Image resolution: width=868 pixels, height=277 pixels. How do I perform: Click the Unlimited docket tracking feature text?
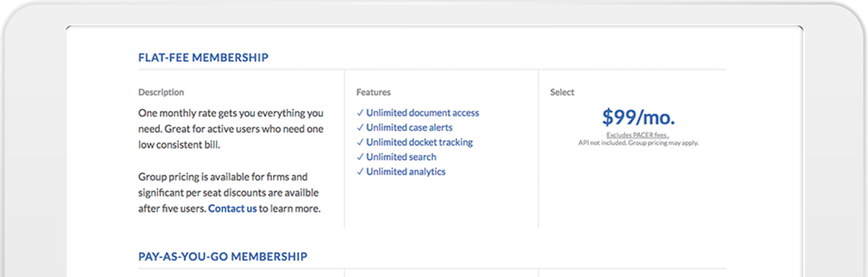point(419,142)
